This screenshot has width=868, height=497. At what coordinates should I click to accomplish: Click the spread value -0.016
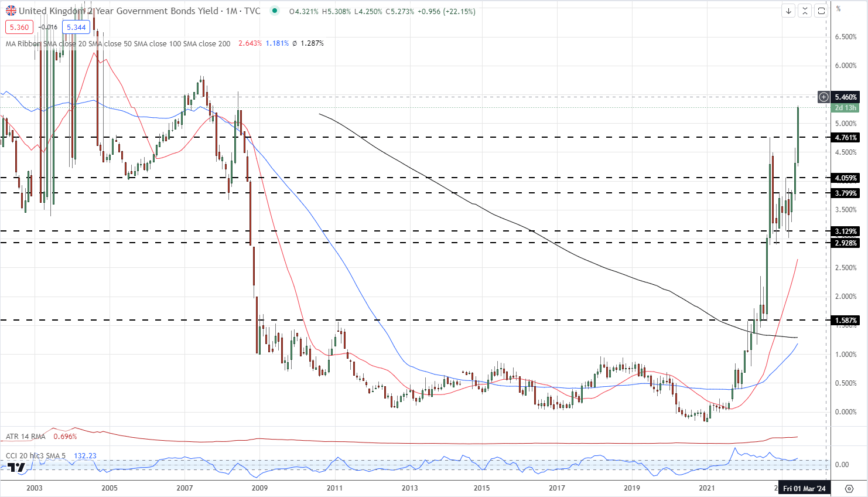click(48, 27)
